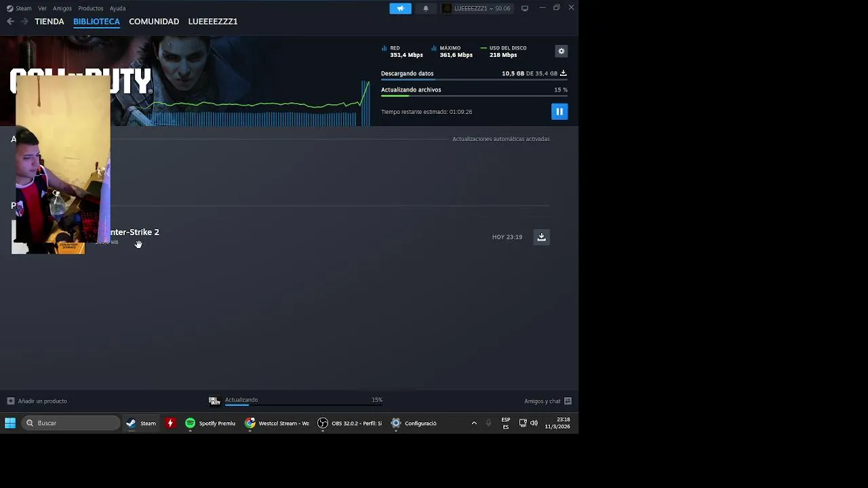Click the announcements megaphone button

click(x=400, y=8)
